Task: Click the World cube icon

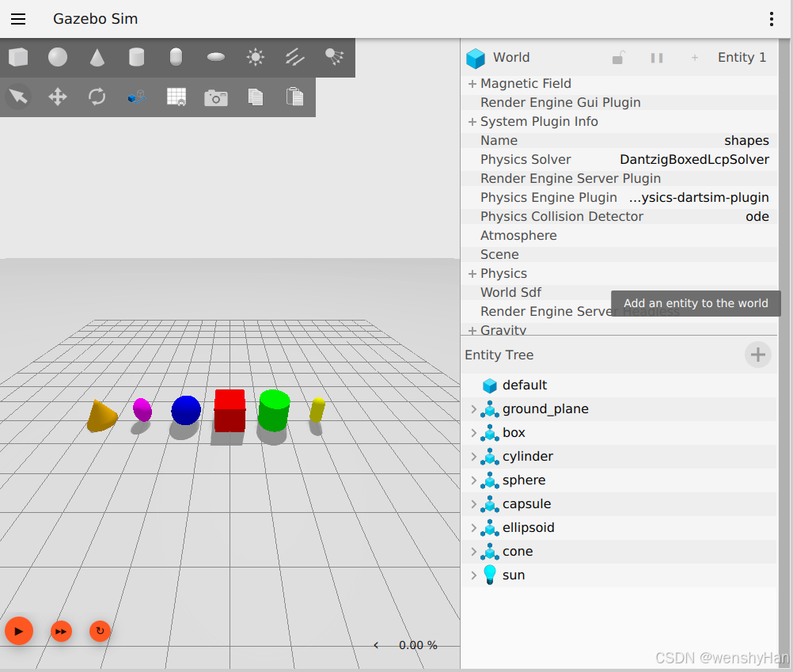Action: point(476,58)
